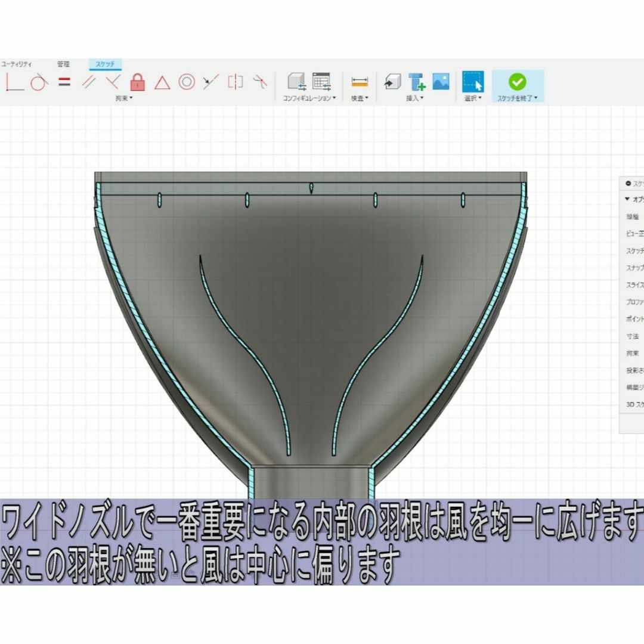Lock geometry with the Fix/UnFix constraint

point(138,80)
